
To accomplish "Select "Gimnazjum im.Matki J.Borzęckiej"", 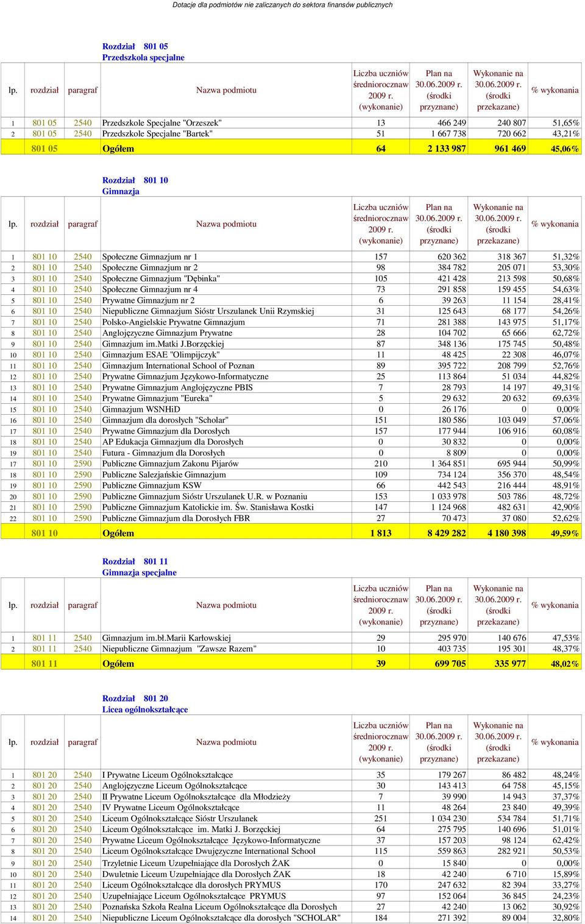I will [x=163, y=345].
